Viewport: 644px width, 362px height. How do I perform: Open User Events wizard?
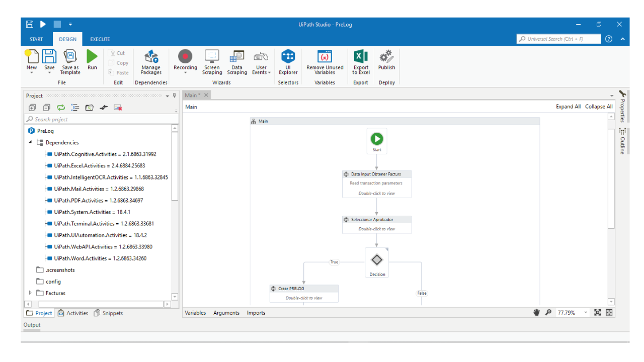coord(261,62)
